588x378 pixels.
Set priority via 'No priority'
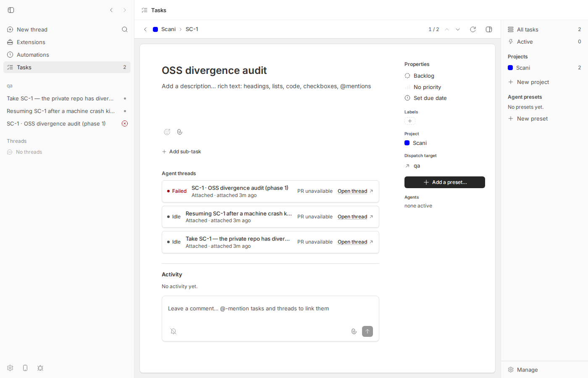(x=423, y=87)
